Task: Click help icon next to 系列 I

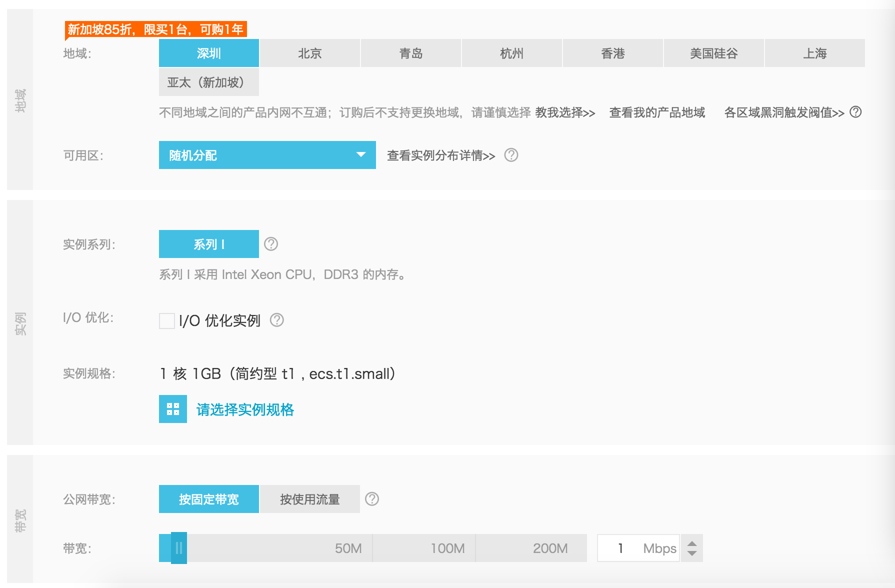Action: point(271,244)
